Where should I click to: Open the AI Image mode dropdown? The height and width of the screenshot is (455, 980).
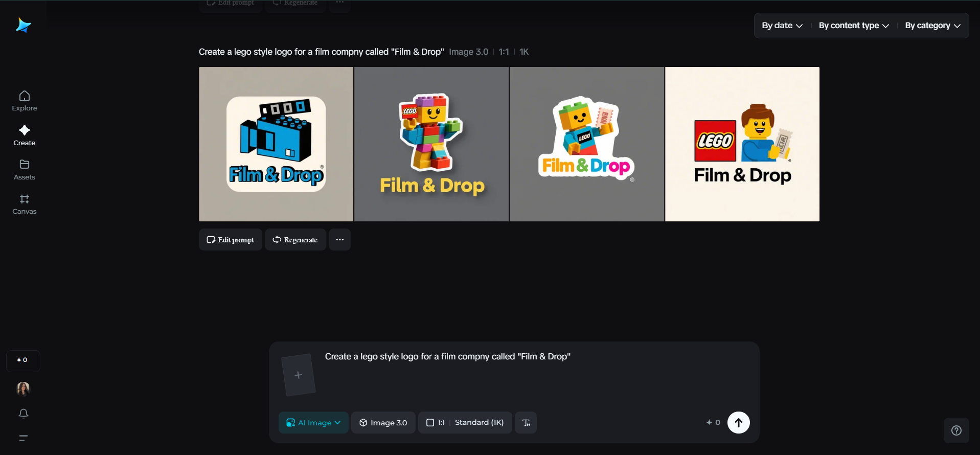tap(313, 422)
